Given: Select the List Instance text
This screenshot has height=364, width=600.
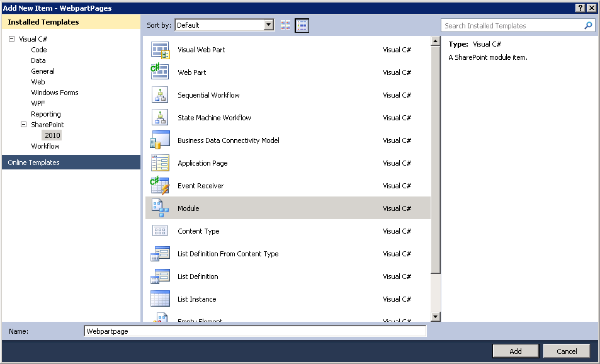Looking at the screenshot, I should click(196, 299).
